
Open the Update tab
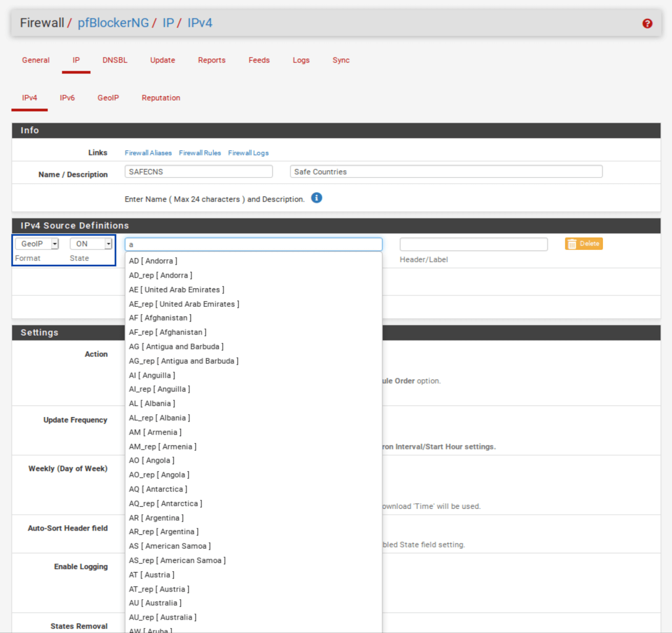pyautogui.click(x=163, y=60)
